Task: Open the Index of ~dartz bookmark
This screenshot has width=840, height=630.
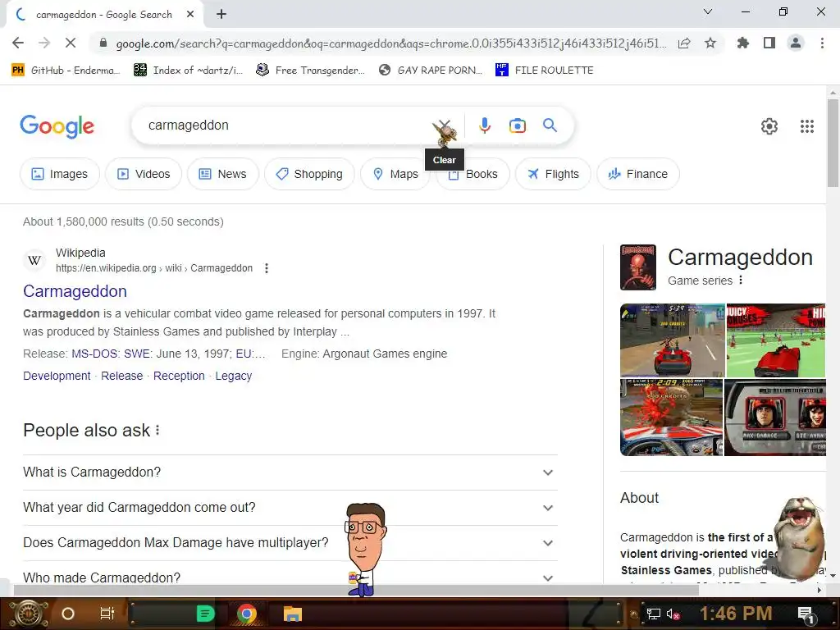Action: [188, 71]
